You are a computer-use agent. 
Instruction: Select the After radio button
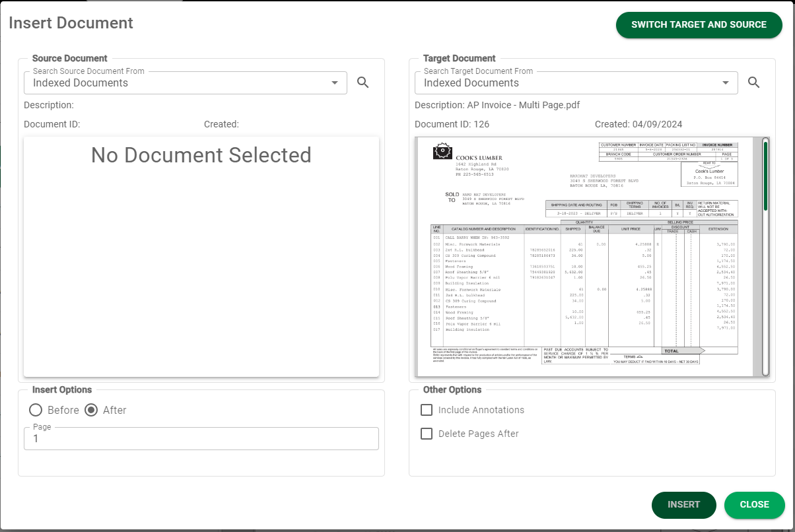tap(91, 410)
